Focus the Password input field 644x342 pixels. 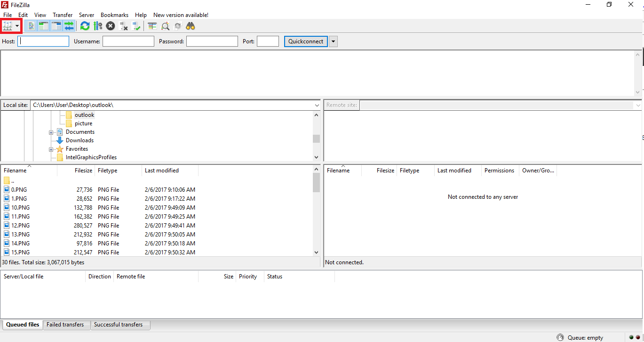point(212,41)
